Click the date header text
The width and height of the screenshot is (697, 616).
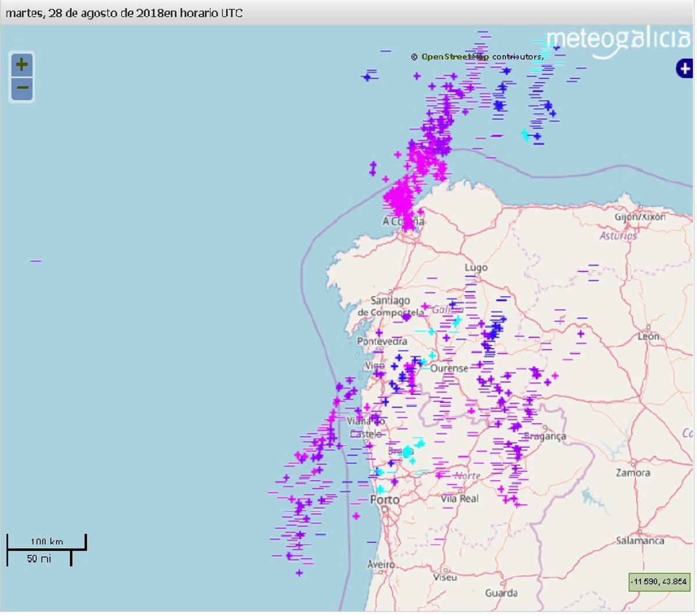[124, 13]
